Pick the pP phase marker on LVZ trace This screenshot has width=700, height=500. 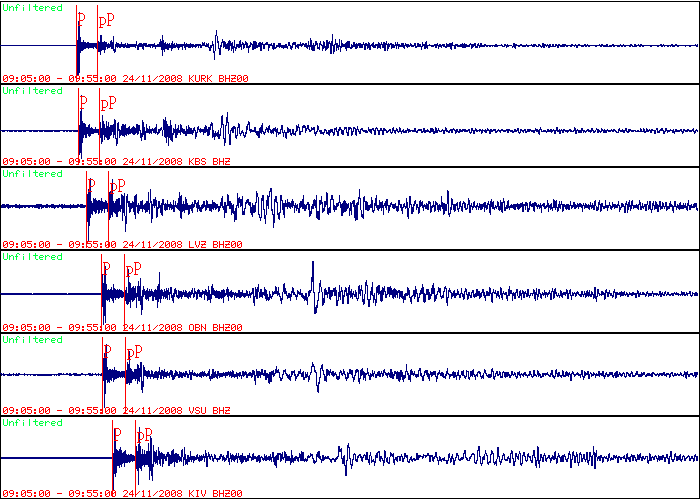(118, 185)
